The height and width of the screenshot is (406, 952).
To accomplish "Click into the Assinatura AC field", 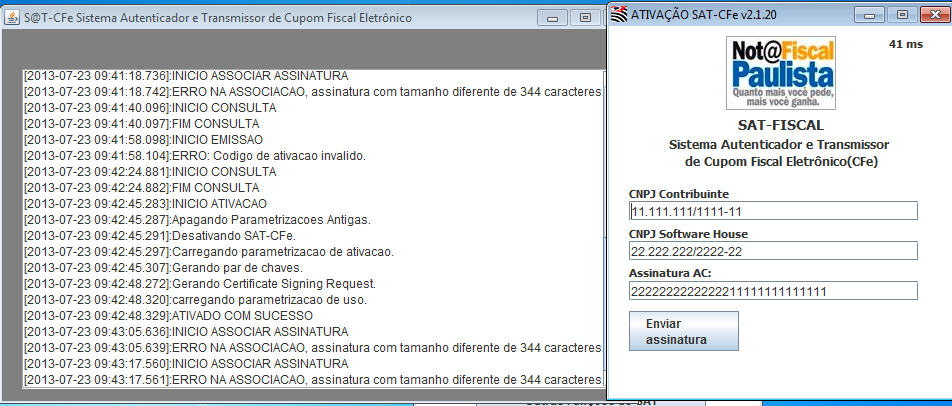I will (x=773, y=291).
